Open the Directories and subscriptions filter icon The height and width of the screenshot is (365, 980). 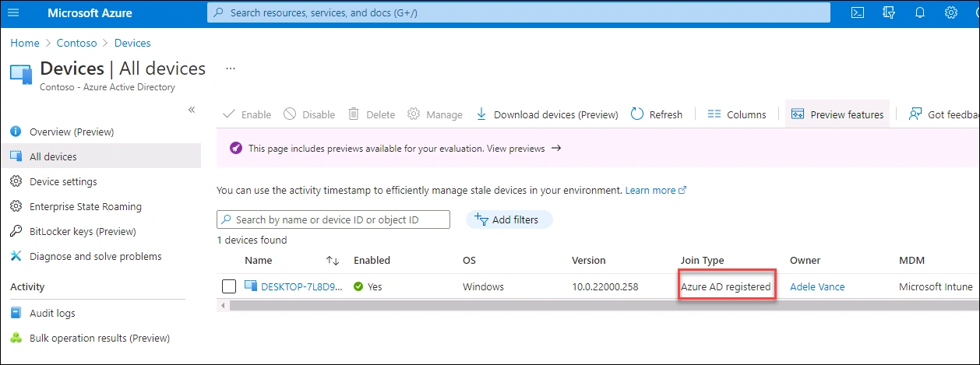889,13
